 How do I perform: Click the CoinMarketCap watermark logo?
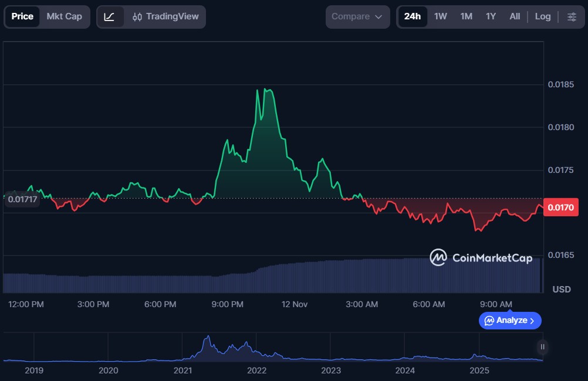click(481, 258)
